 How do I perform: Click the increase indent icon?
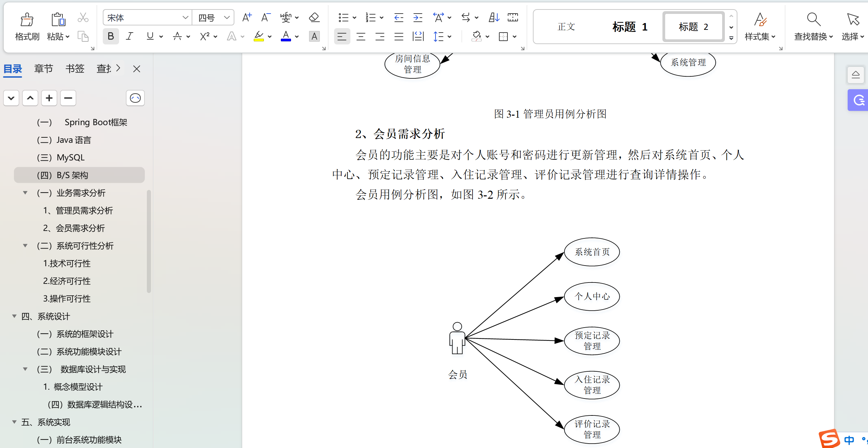[x=418, y=18]
